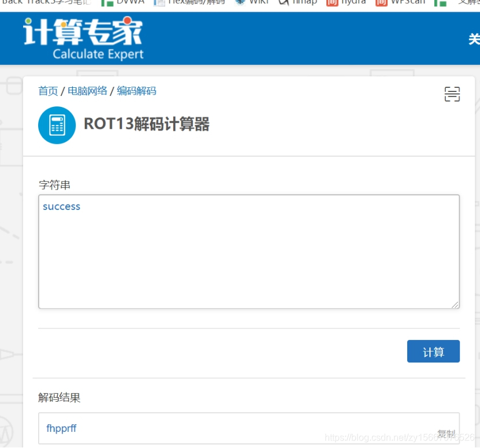This screenshot has height=448, width=480.
Task: Click inside the 字符串 text area
Action: 248,251
